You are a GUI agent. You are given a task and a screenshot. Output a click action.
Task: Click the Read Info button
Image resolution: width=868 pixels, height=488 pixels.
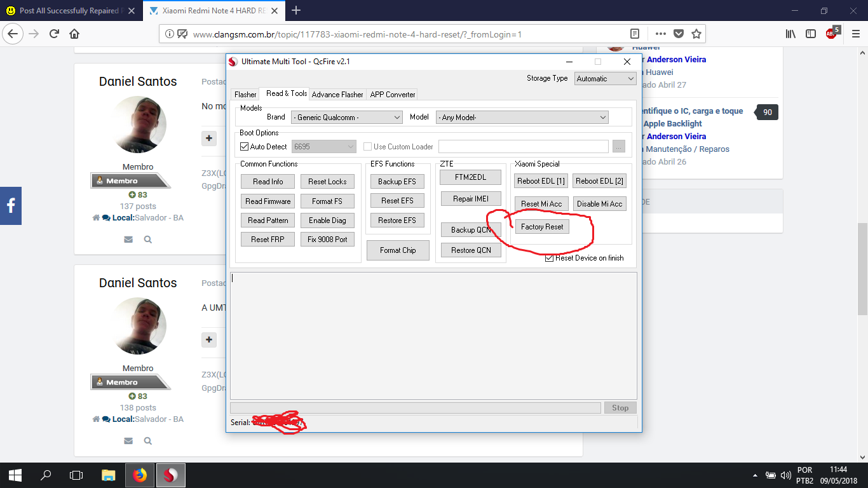[x=268, y=182]
